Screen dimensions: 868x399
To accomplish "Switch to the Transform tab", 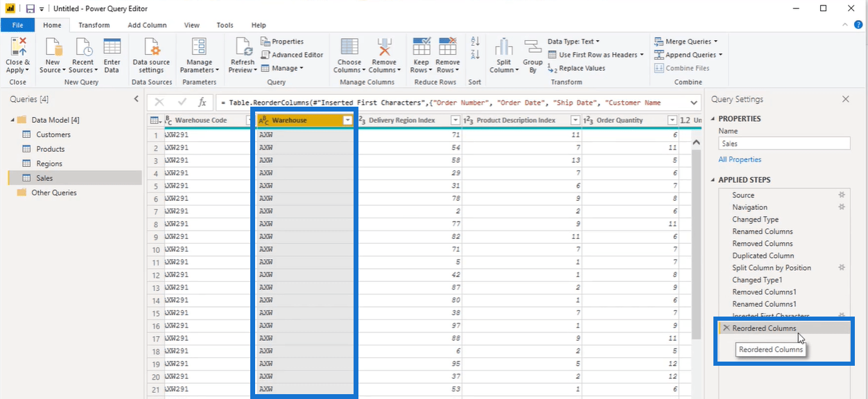I will coord(94,25).
